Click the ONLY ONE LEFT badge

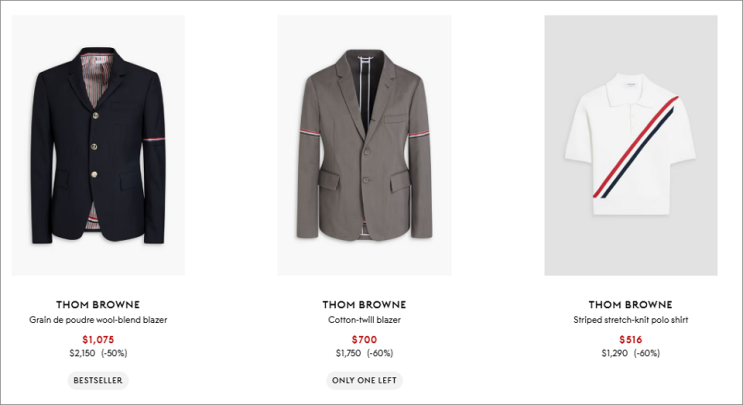pos(364,380)
